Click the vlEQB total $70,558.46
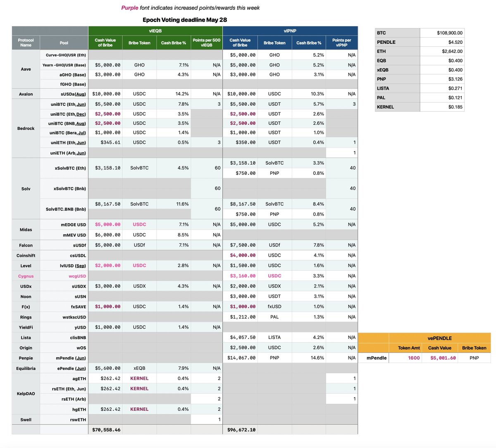496x448 pixels. coord(106,430)
